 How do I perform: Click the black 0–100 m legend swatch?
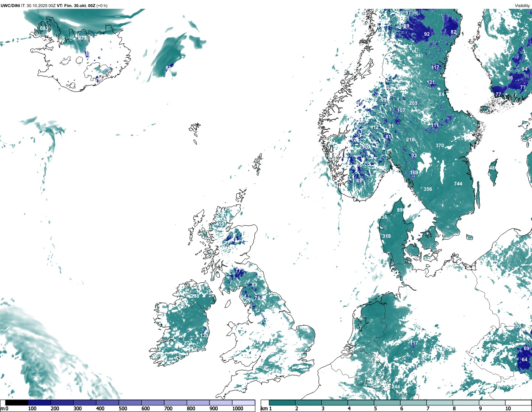point(17,402)
